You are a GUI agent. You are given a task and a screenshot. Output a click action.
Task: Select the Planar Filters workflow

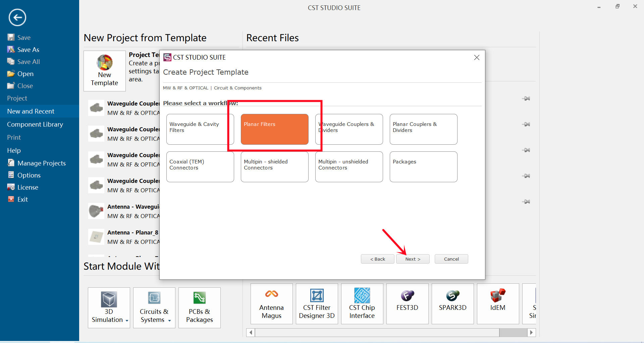coord(274,129)
